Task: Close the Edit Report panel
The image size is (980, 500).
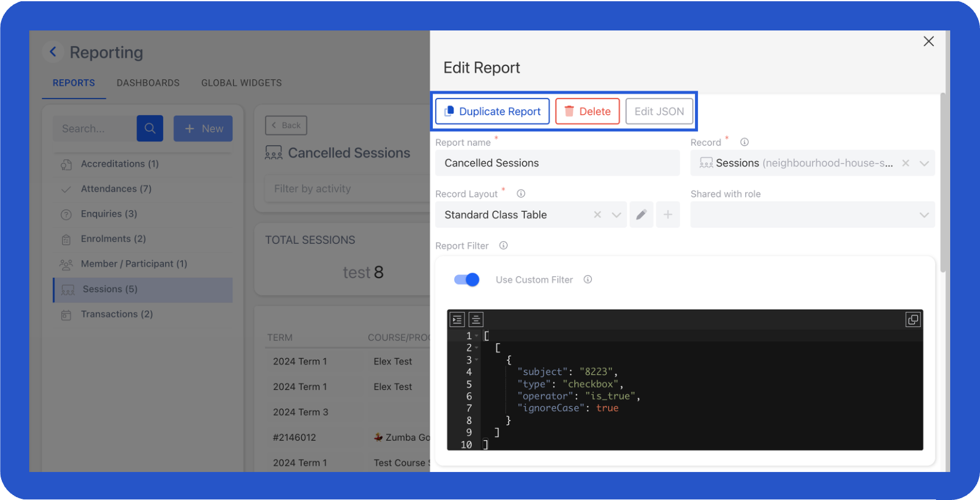Action: tap(929, 41)
